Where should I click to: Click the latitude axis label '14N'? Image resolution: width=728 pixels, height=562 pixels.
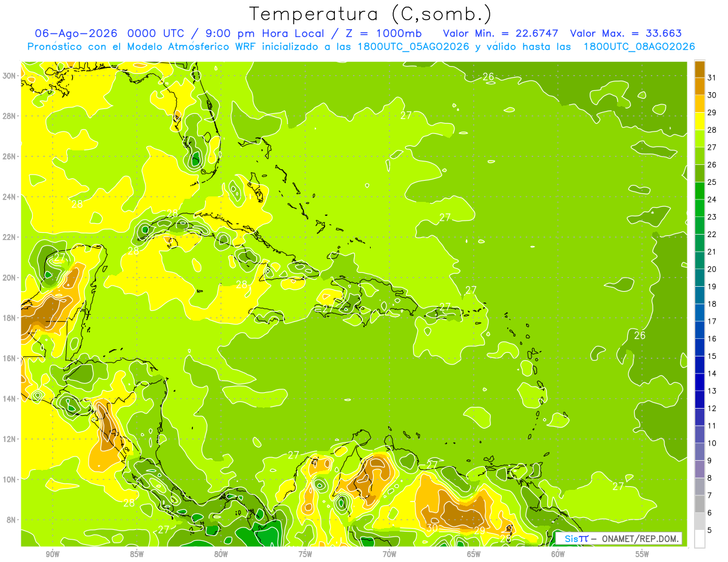(x=8, y=399)
